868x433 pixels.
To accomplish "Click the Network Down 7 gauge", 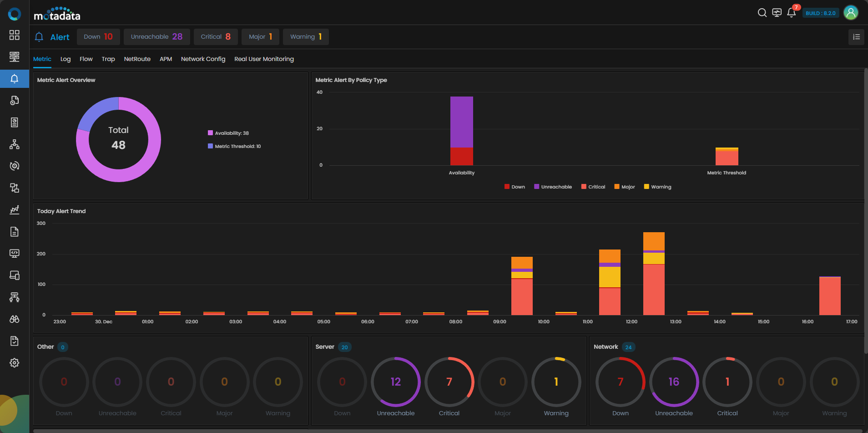I will pos(621,382).
